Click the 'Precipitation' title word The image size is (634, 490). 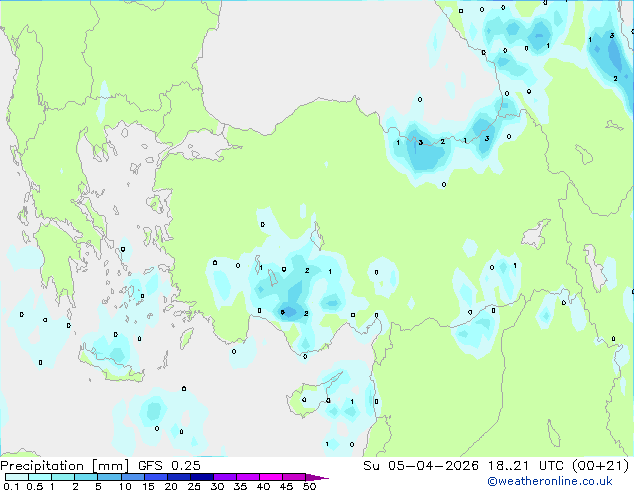pyautogui.click(x=42, y=466)
